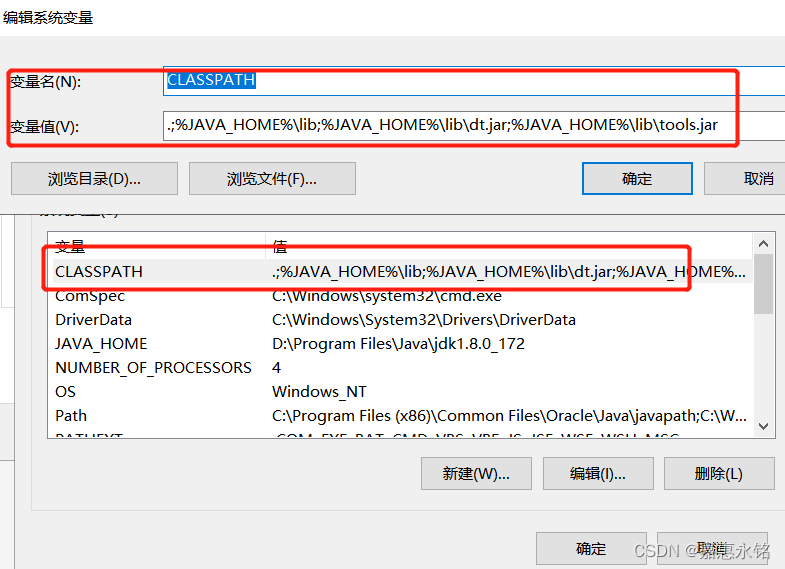Image resolution: width=785 pixels, height=569 pixels.
Task: Click the scroll-down arrow of the variables list
Action: [763, 426]
